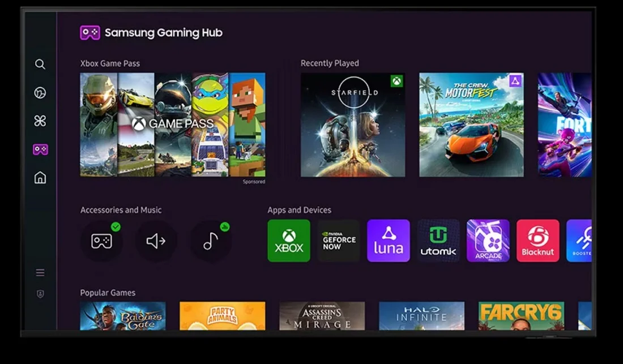Viewport: 623px width, 364px height.
Task: Select Halo Infinite in Popular Games
Action: click(x=421, y=316)
